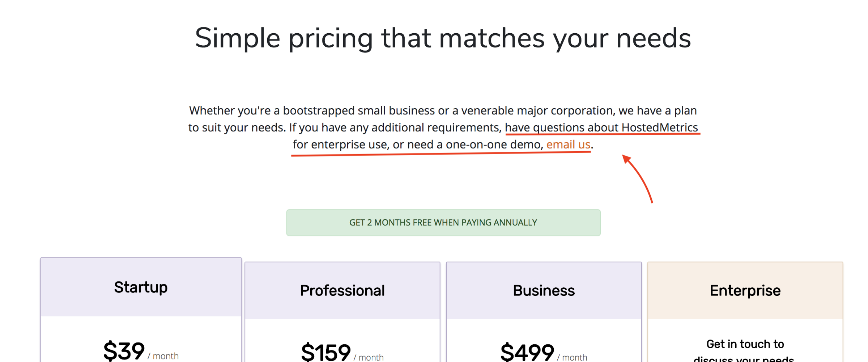Select the Professional plan heading
Screen dimensions: 868x362
tap(342, 291)
